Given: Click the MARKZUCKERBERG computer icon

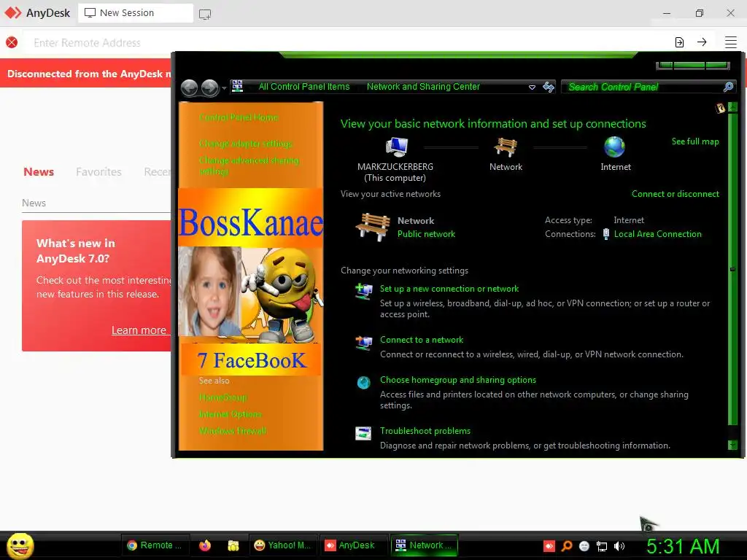Looking at the screenshot, I should pyautogui.click(x=396, y=147).
